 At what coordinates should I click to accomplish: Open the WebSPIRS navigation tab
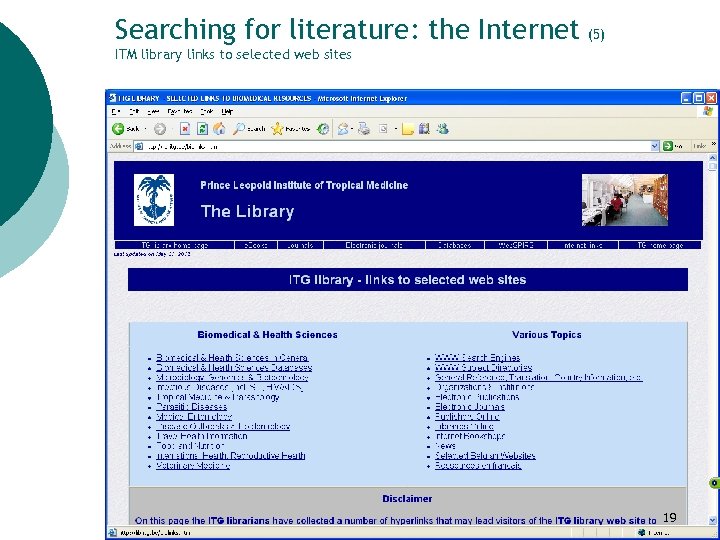pyautogui.click(x=516, y=245)
